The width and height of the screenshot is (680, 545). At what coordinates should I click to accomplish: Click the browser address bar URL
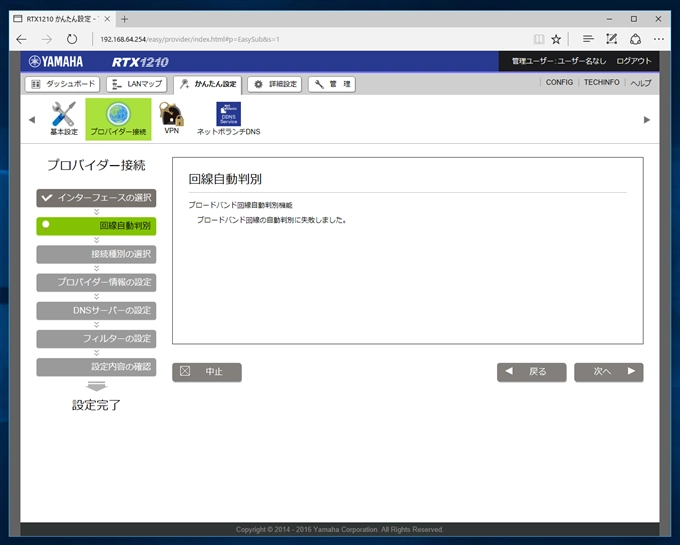[190, 39]
